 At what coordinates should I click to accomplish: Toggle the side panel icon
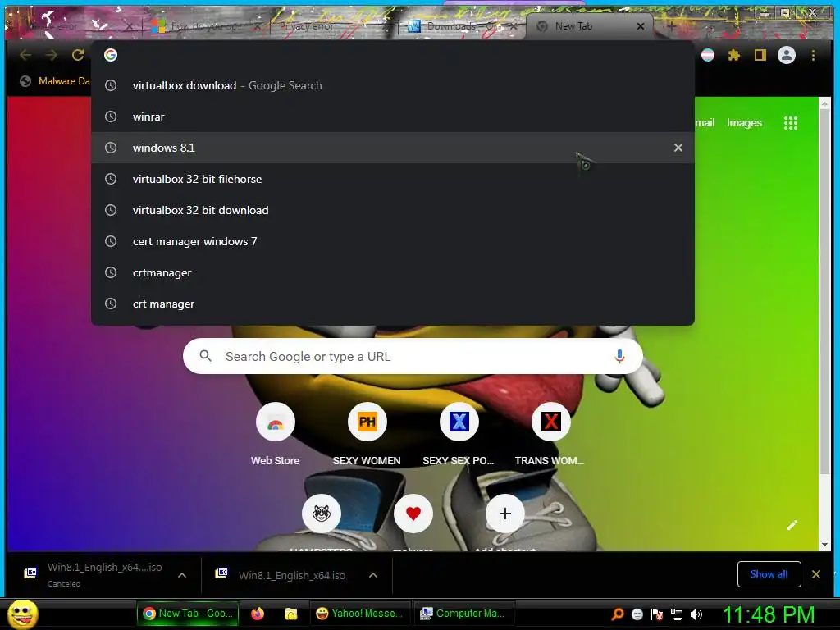(760, 55)
